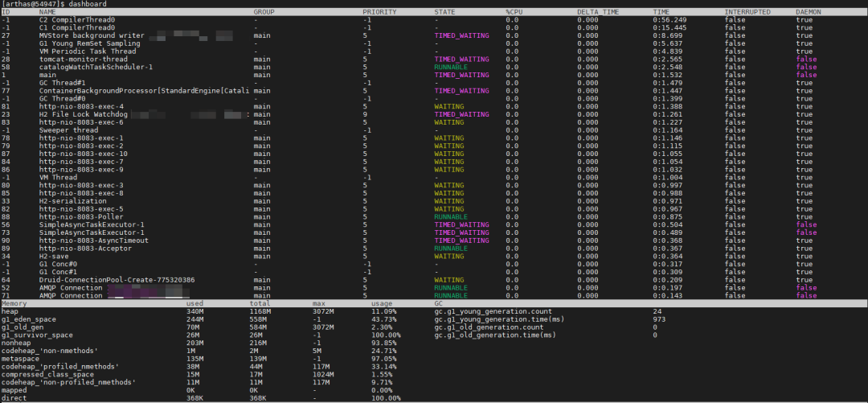Click thread "http-nio-8083-exec-10"
868x403 pixels.
(84, 154)
